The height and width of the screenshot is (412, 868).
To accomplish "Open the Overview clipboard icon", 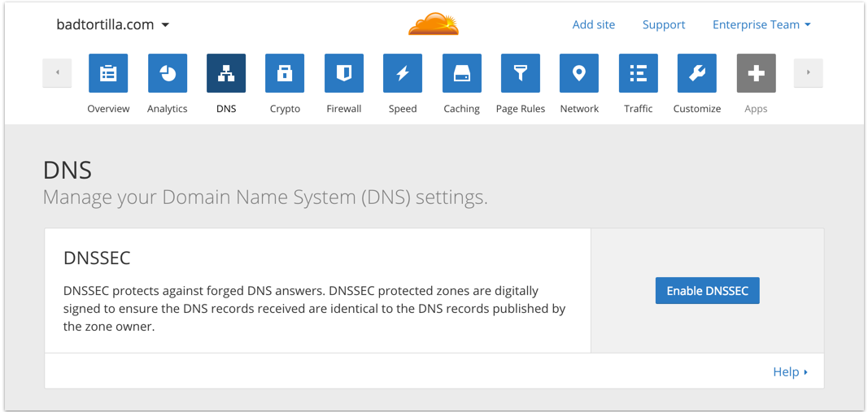I will (108, 73).
